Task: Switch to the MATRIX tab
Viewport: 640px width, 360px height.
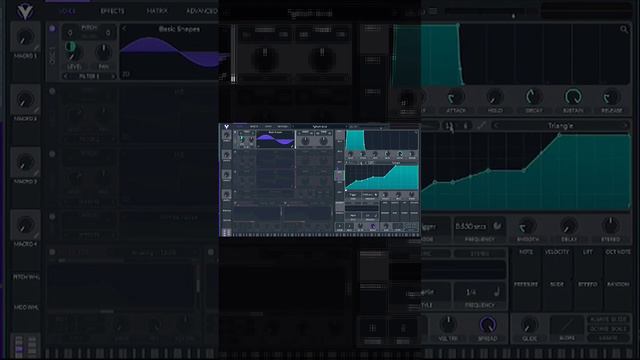Action: coord(157,11)
